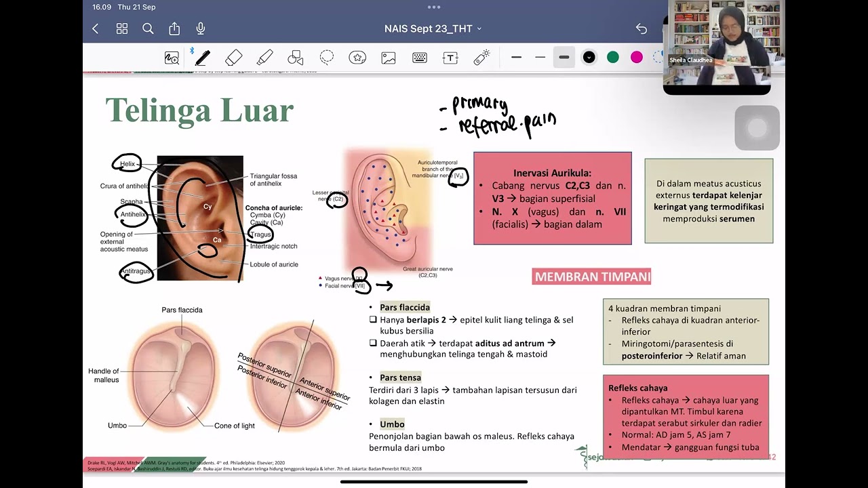Tap Sheila Claudhea's video thumbnail

click(717, 47)
